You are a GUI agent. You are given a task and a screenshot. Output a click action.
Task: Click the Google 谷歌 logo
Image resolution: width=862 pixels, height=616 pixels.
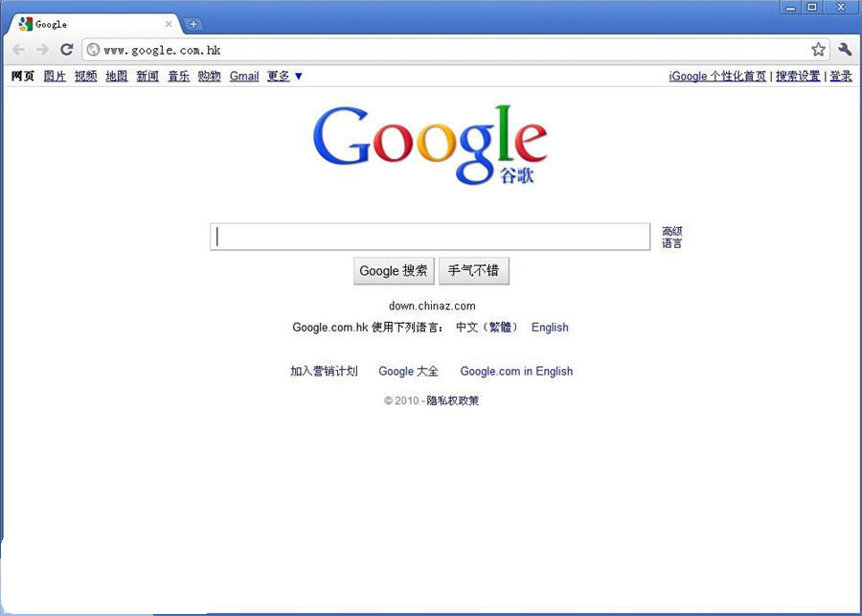[430, 144]
